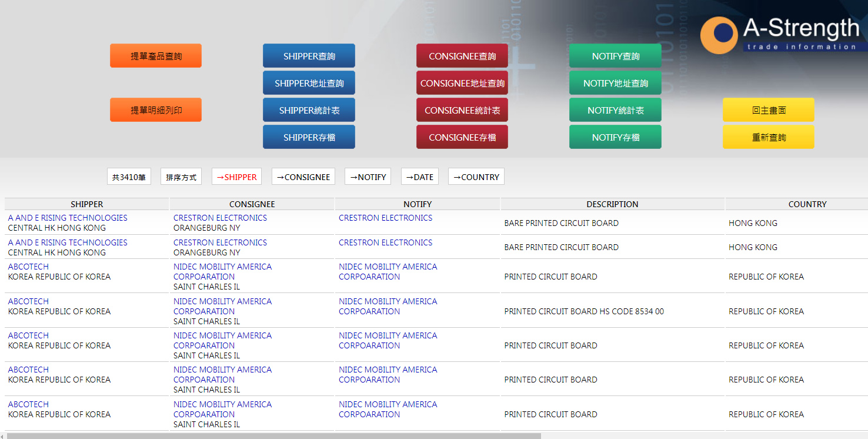View SHIPPER統計表 statistics
Image resolution: width=868 pixels, height=439 pixels.
pyautogui.click(x=309, y=110)
